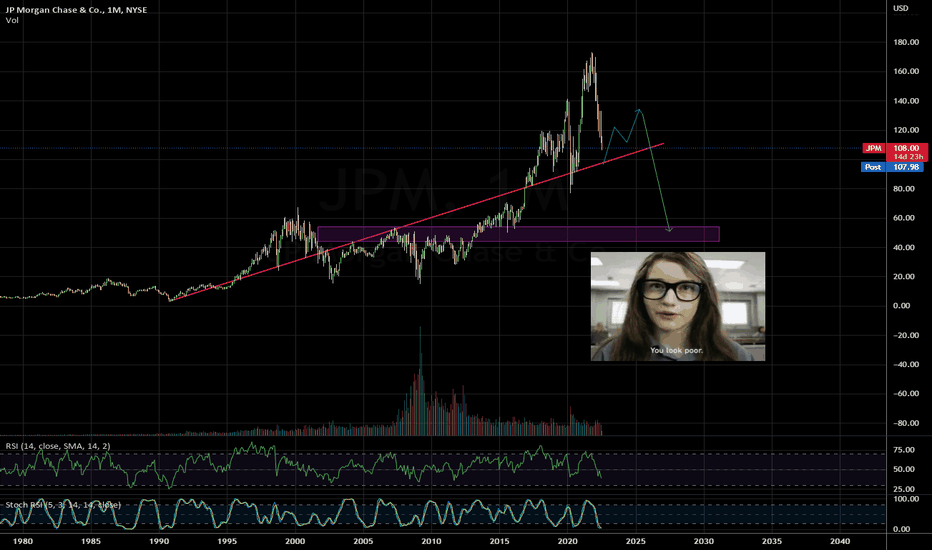Click the 40.00 price axis label

(903, 247)
